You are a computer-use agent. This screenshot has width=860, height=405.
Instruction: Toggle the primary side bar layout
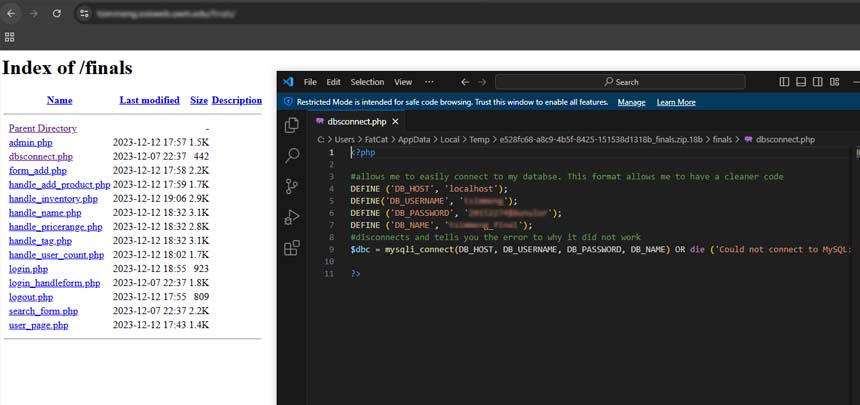784,82
